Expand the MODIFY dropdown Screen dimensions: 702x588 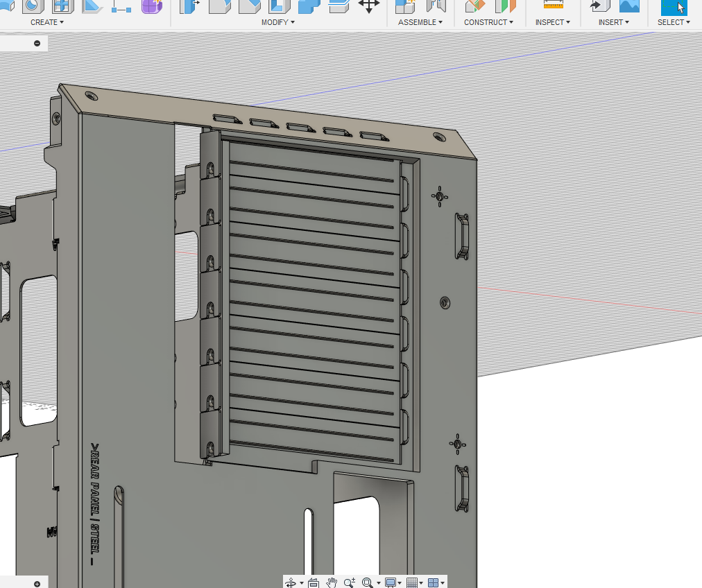(277, 21)
